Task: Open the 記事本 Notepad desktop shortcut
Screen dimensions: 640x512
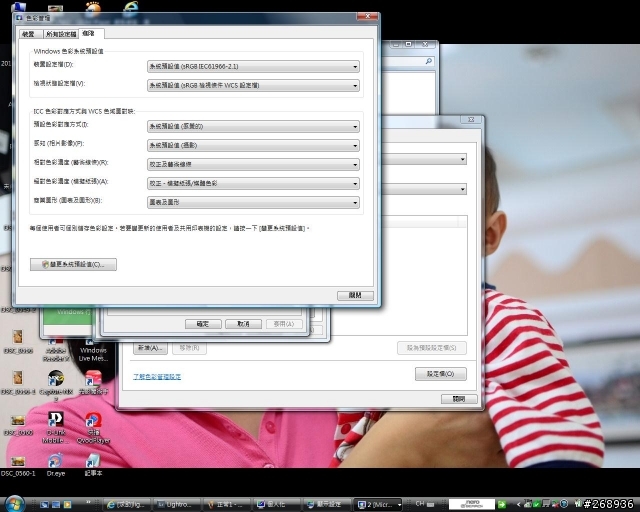Action: 93,465
